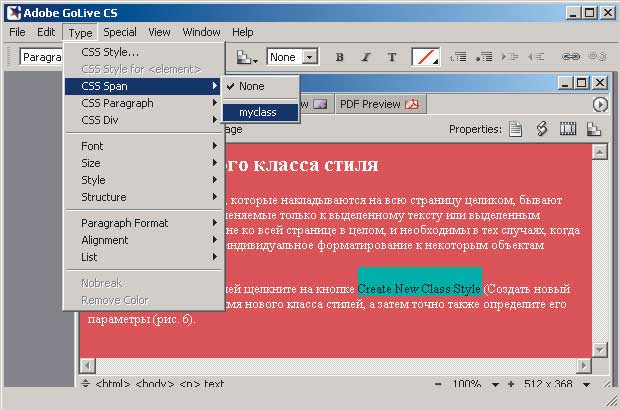Maximize the inner document window
The width and height of the screenshot is (620, 409).
pyautogui.click(x=581, y=83)
